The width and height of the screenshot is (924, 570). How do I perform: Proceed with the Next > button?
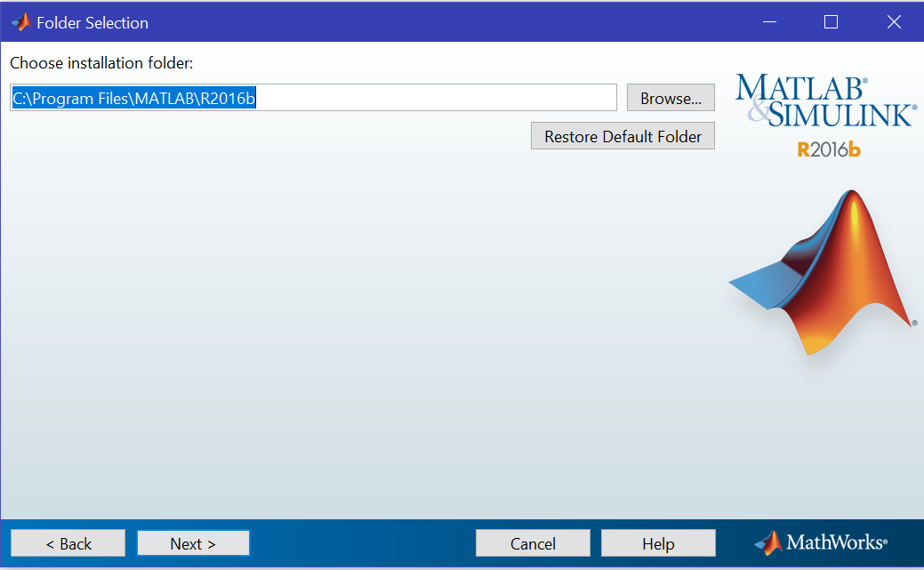(x=193, y=543)
